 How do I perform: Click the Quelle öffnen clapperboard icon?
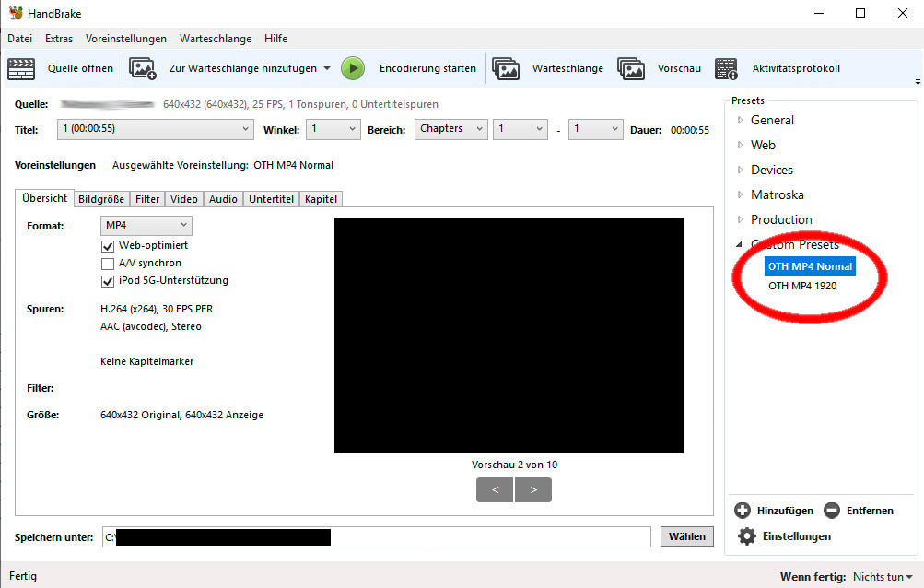point(21,68)
